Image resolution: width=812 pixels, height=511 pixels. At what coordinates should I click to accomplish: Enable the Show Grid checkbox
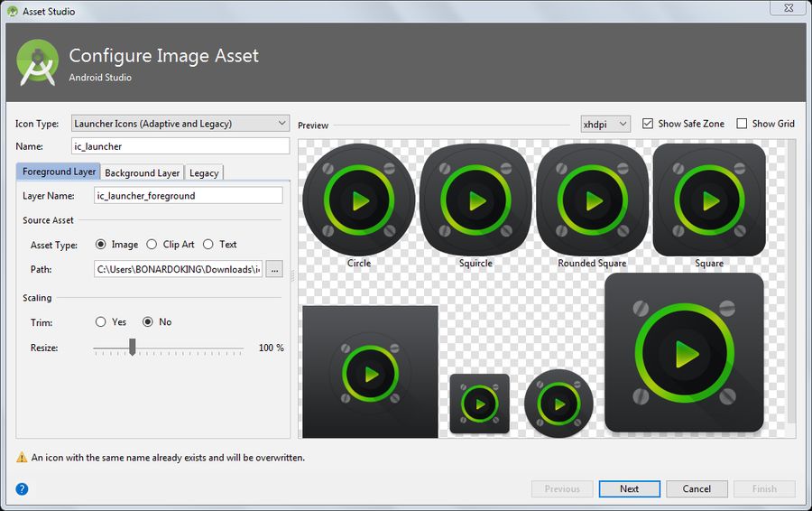[742, 124]
